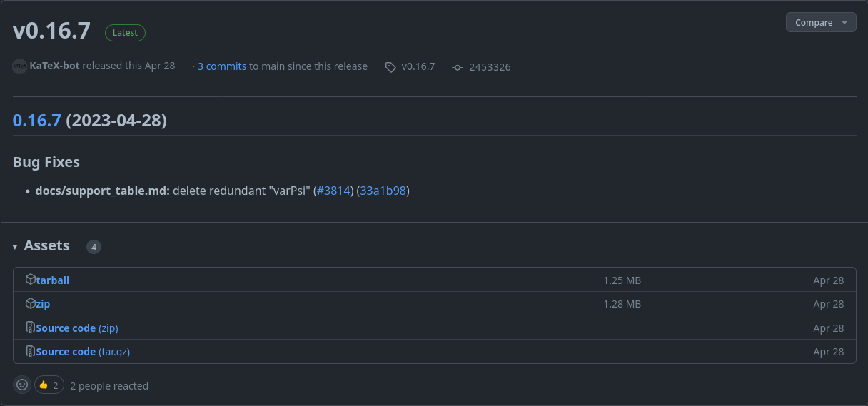The image size is (868, 406).
Task: Download the zip asset
Action: (43, 304)
